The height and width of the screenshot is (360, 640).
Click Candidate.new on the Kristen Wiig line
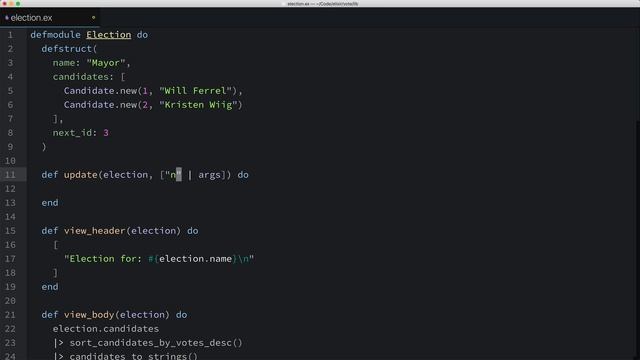[x=100, y=105]
